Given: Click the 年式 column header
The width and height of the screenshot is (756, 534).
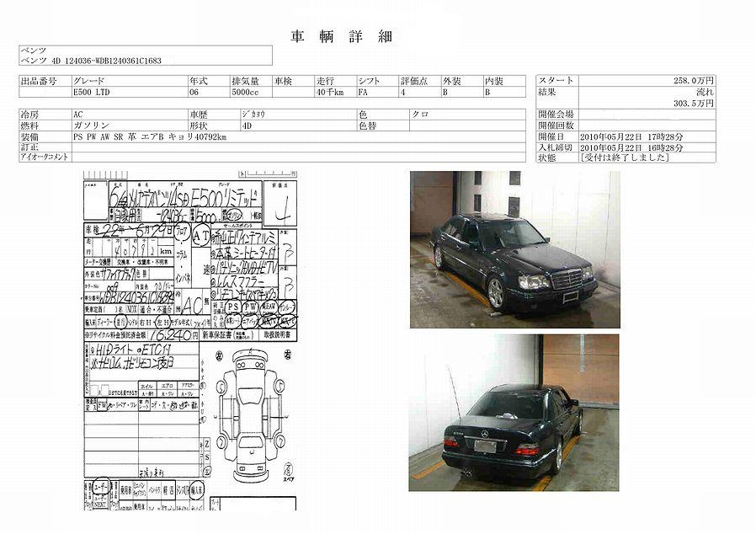Looking at the screenshot, I should 199,81.
